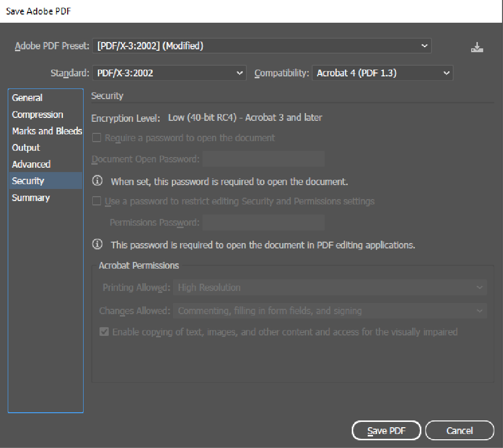Expand the Changes Allowed dropdown
The height and width of the screenshot is (448, 503).
330,311
